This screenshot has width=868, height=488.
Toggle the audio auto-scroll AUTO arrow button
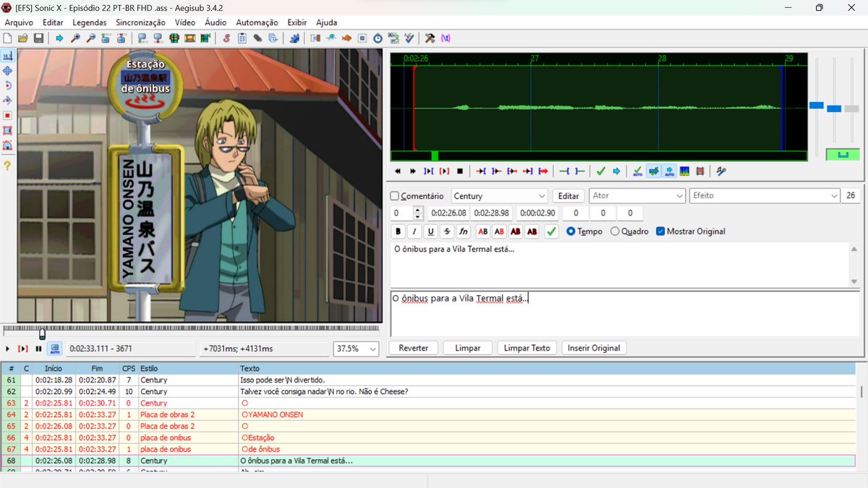pos(669,171)
